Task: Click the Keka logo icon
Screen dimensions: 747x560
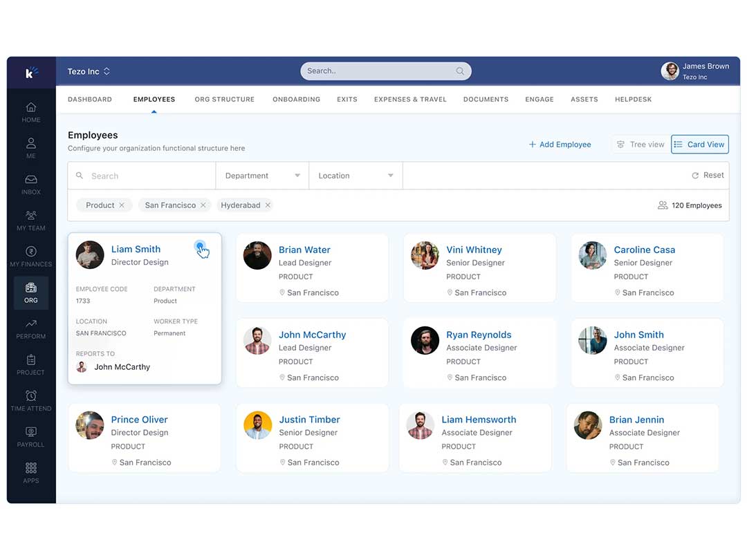Action: pyautogui.click(x=31, y=73)
